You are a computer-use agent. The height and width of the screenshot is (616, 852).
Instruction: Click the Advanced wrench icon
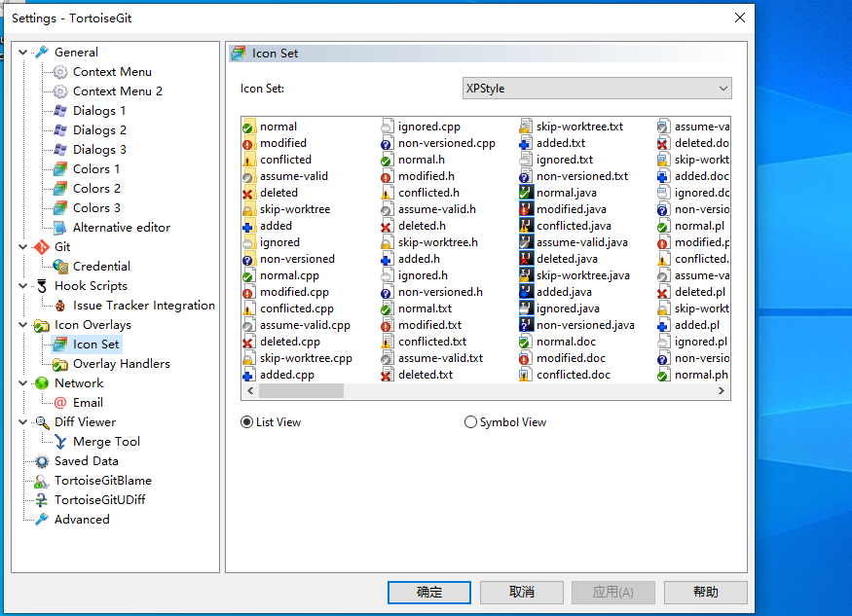pyautogui.click(x=42, y=520)
